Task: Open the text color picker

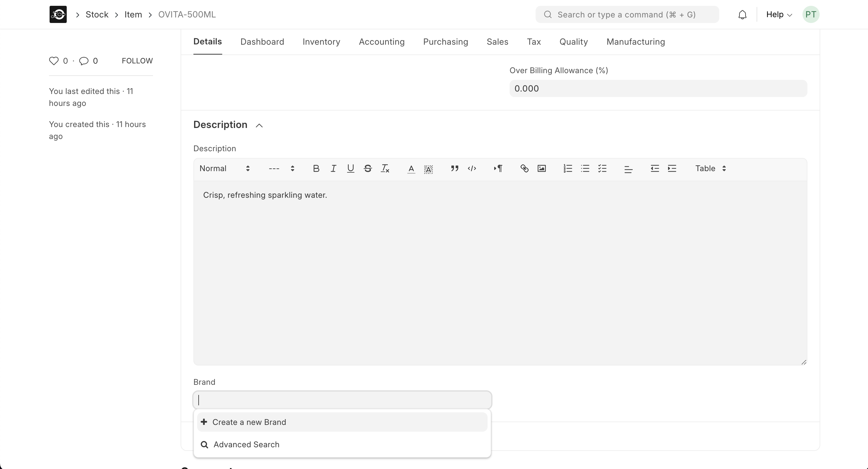Action: pyautogui.click(x=411, y=168)
